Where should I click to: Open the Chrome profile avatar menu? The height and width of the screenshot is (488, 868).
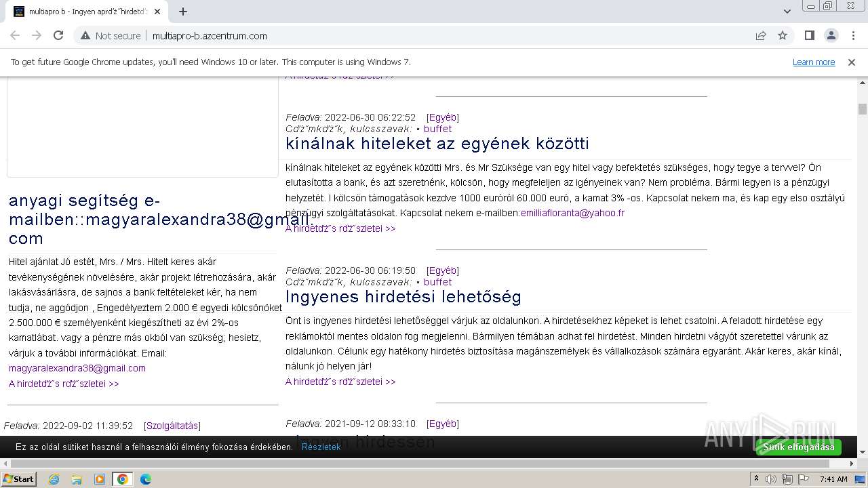pyautogui.click(x=831, y=35)
